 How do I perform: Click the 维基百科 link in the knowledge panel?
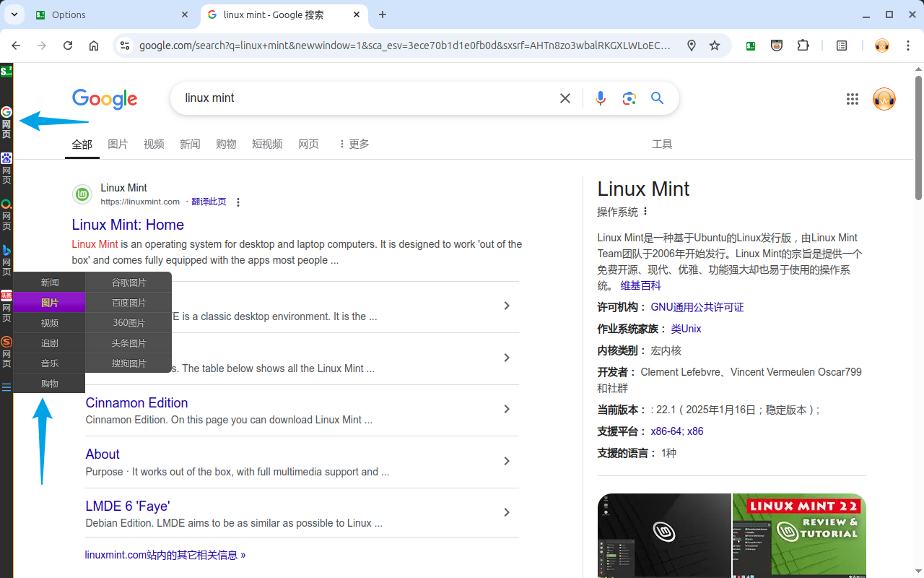(640, 285)
